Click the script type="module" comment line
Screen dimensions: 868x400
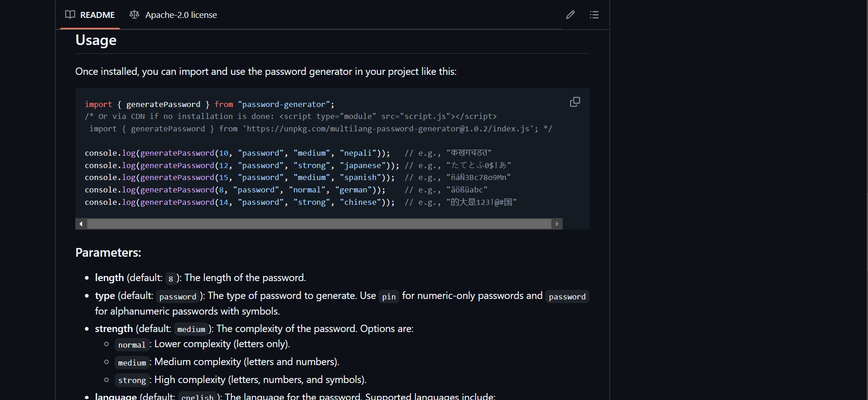[x=291, y=116]
